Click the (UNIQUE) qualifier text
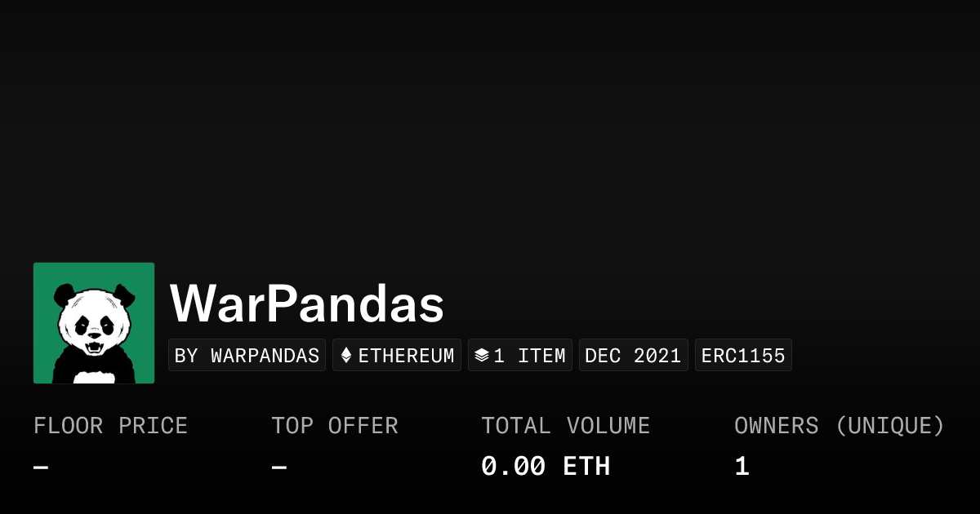Image resolution: width=980 pixels, height=514 pixels. (x=890, y=426)
